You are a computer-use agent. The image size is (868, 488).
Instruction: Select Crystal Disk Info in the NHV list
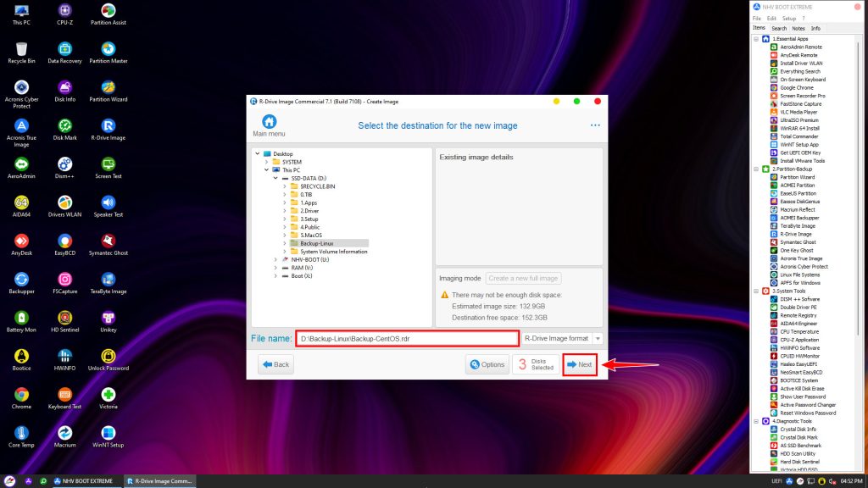click(x=798, y=429)
